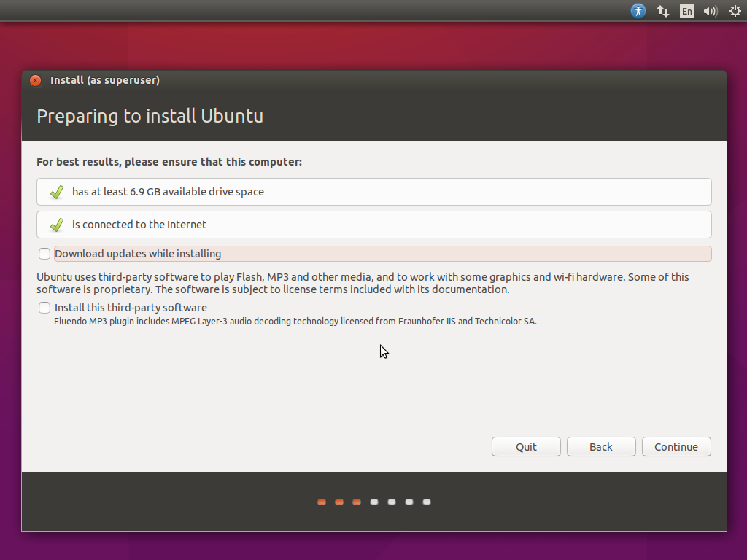Open the session gear menu
The width and height of the screenshot is (747, 560).
pyautogui.click(x=735, y=11)
